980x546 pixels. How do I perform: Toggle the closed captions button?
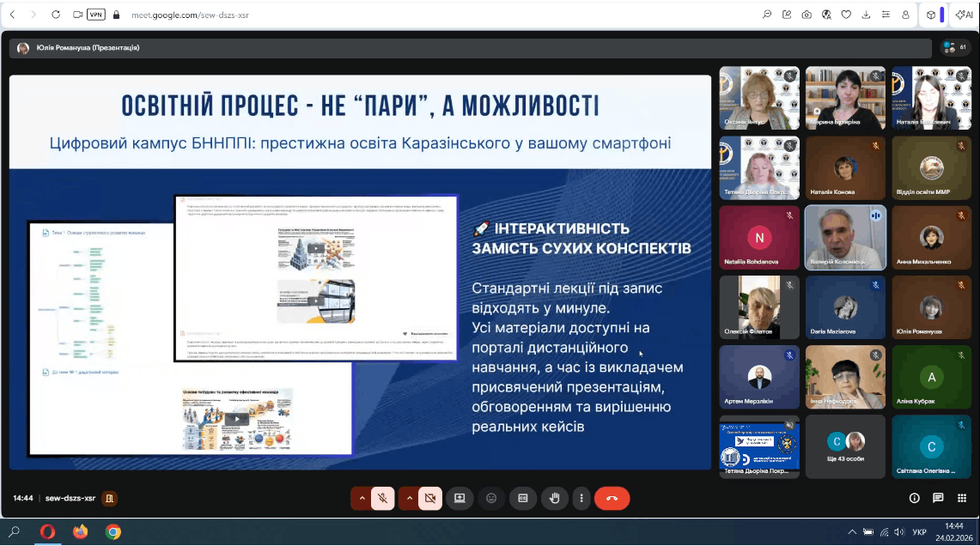pyautogui.click(x=523, y=498)
